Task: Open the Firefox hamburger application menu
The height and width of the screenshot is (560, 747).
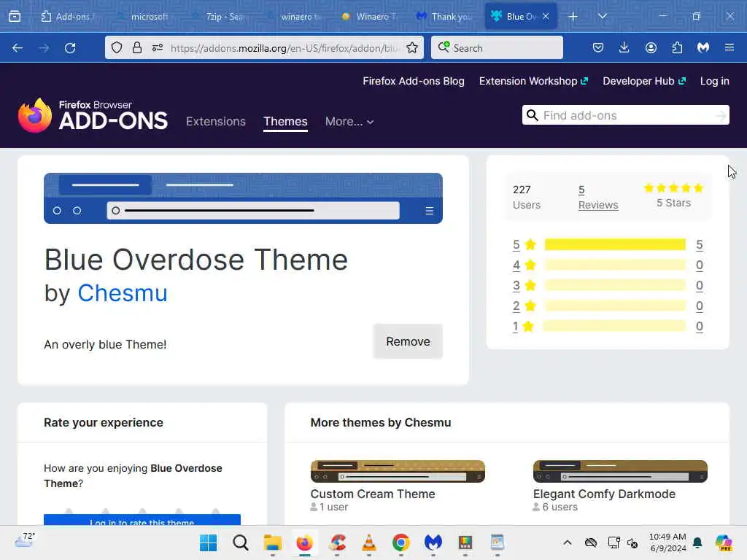Action: pos(729,47)
